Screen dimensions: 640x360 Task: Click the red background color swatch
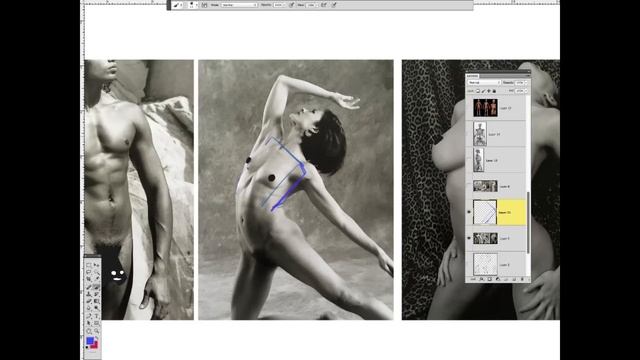click(x=95, y=345)
